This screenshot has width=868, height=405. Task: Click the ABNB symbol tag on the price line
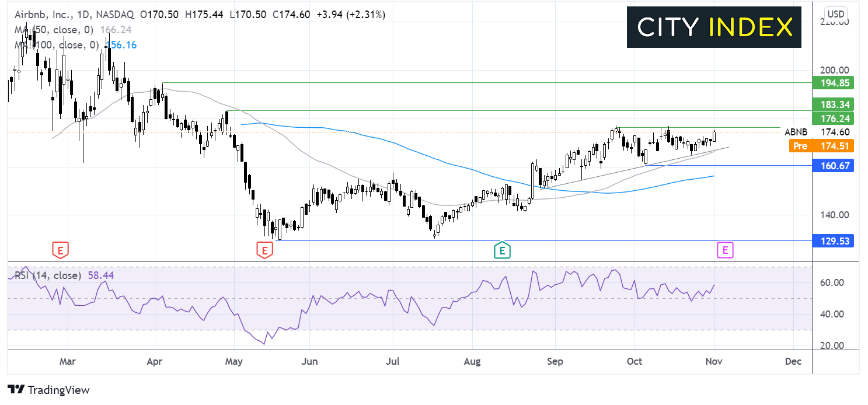click(x=796, y=132)
